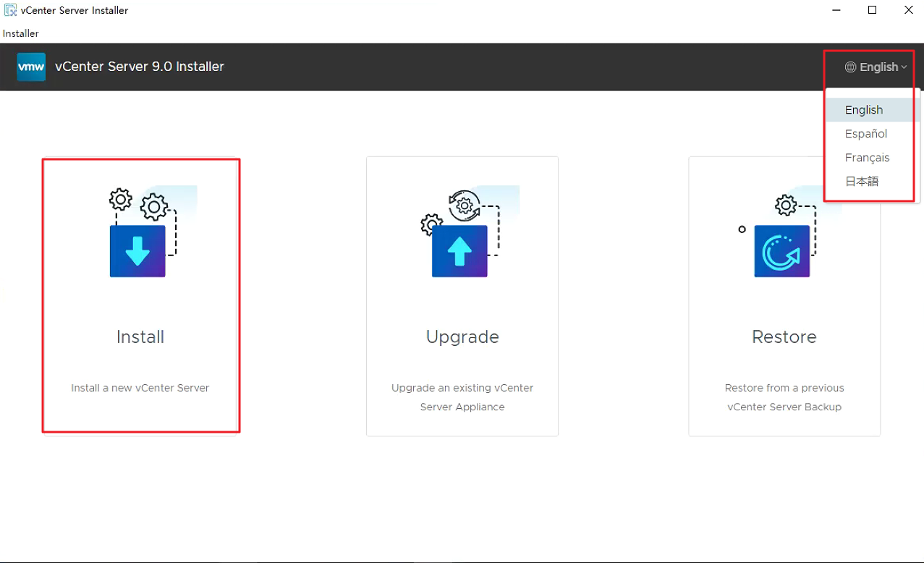
Task: Click the vCenter Server Installer title bar icon
Action: [x=11, y=10]
